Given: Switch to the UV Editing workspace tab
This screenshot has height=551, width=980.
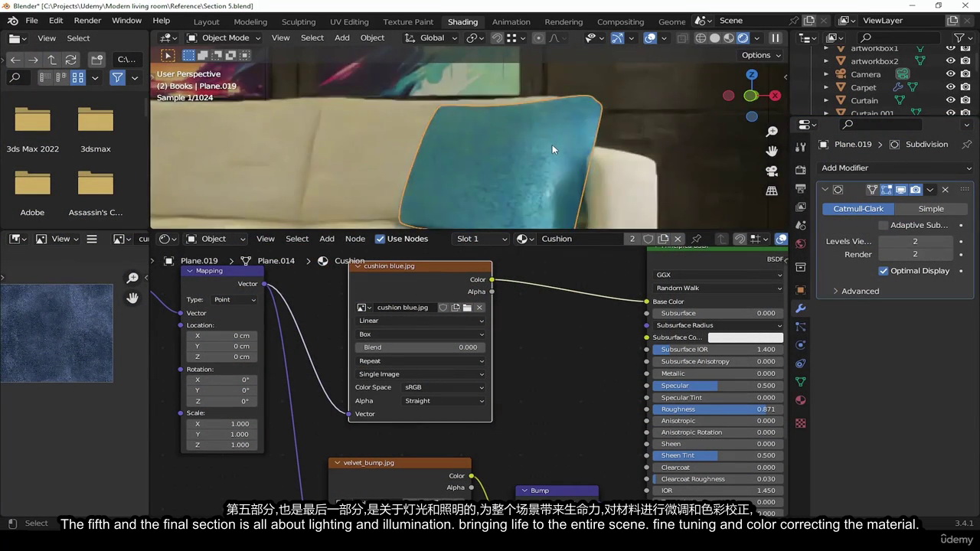Looking at the screenshot, I should 349,21.
